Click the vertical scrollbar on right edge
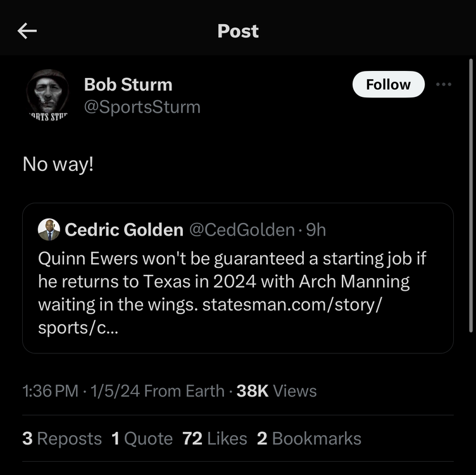Viewport: 476px width, 475px height. [x=471, y=190]
